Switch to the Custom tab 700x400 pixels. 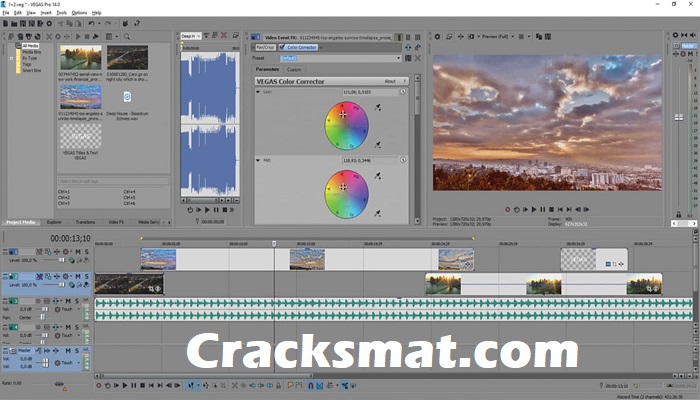pyautogui.click(x=294, y=70)
